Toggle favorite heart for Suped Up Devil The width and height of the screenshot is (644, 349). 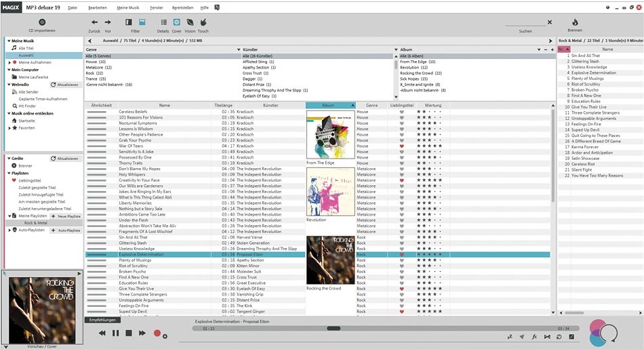point(402,312)
